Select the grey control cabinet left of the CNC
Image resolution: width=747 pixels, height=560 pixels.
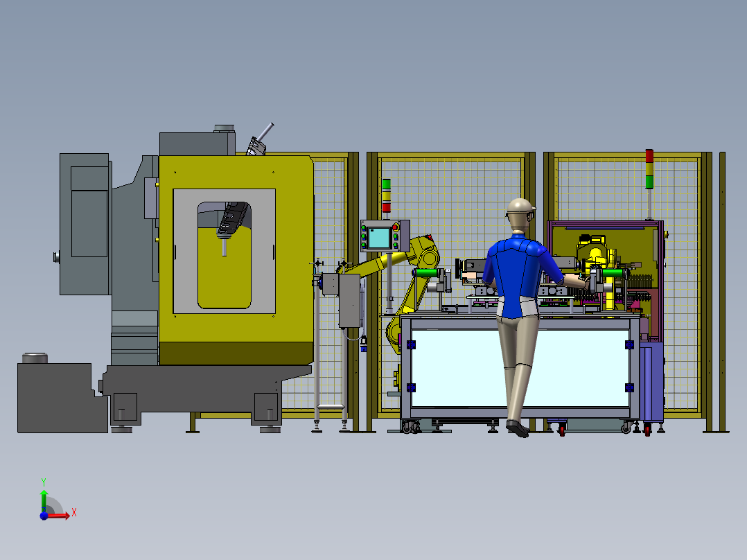pos(85,224)
